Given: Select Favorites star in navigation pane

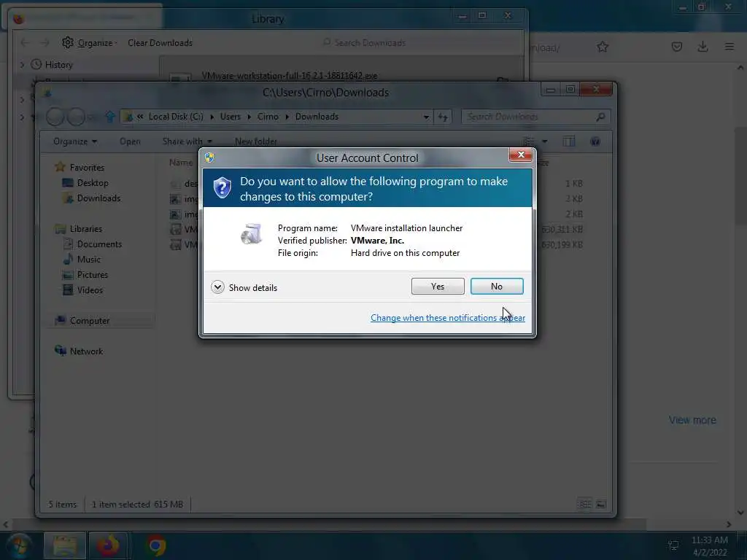Looking at the screenshot, I should point(60,167).
